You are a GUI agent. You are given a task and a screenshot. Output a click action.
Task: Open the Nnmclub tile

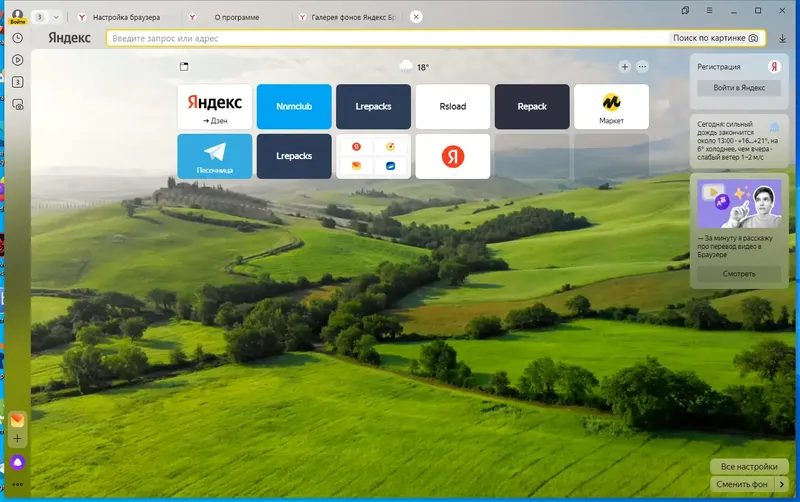tap(294, 107)
